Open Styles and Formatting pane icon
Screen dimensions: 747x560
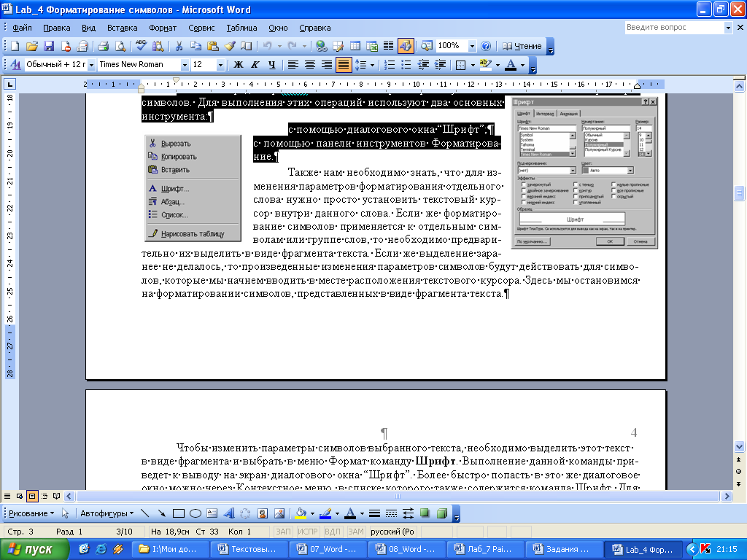(15, 64)
